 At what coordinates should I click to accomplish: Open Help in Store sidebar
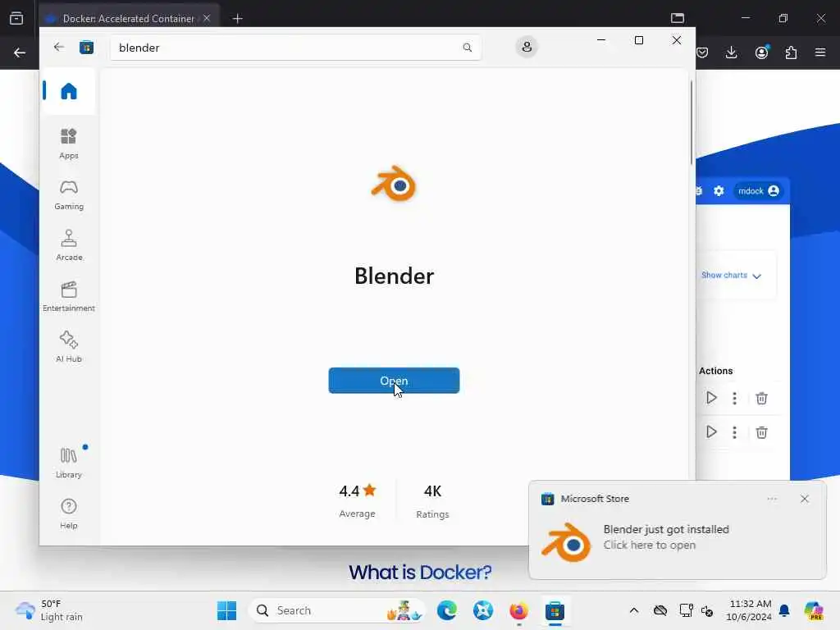click(69, 514)
